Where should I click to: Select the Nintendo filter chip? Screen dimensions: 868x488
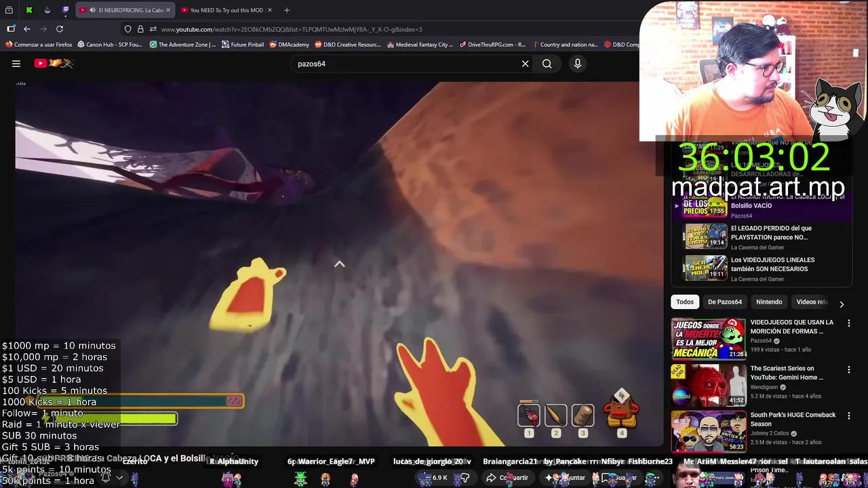(769, 302)
